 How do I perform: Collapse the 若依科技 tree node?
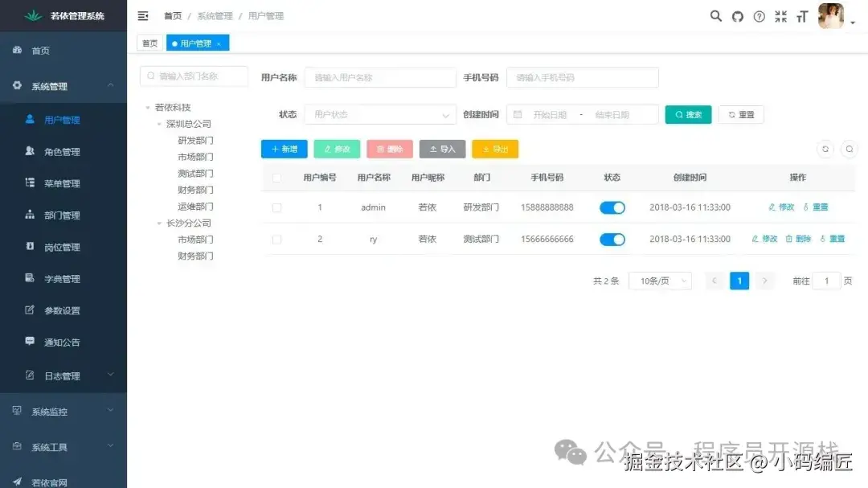[148, 108]
